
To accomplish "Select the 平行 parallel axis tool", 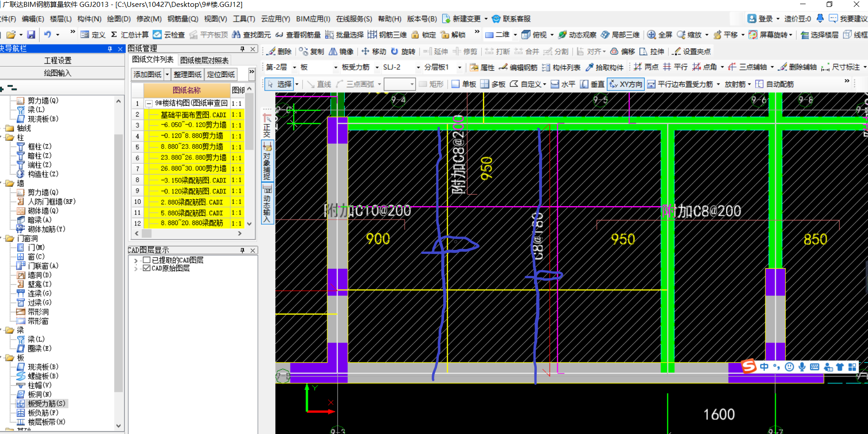I will coord(675,67).
